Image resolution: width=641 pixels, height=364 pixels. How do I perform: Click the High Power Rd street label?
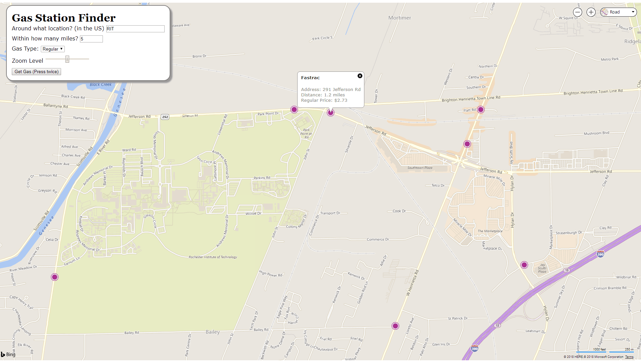pos(271,274)
